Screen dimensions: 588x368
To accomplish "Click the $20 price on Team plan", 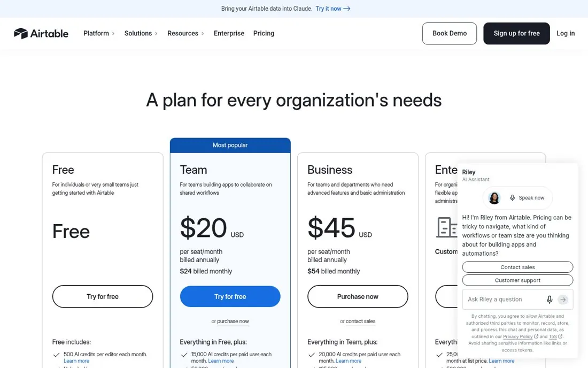I will [203, 228].
